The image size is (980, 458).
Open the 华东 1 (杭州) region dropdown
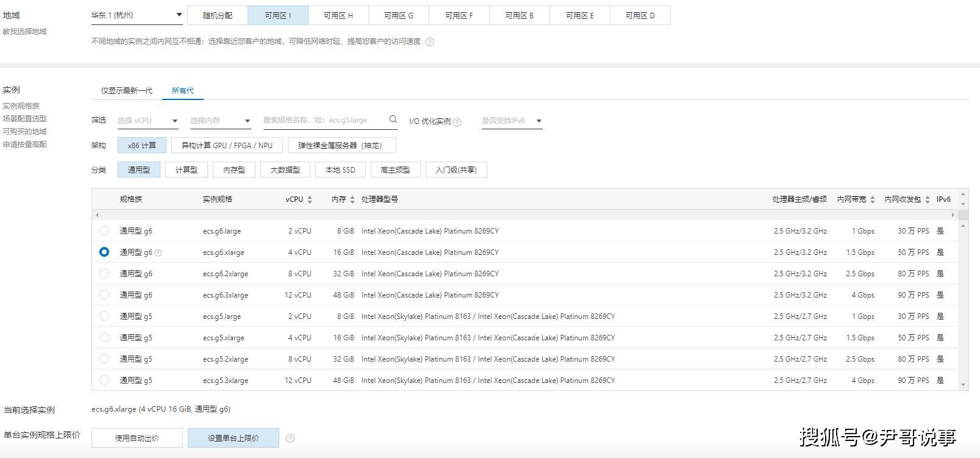(137, 15)
